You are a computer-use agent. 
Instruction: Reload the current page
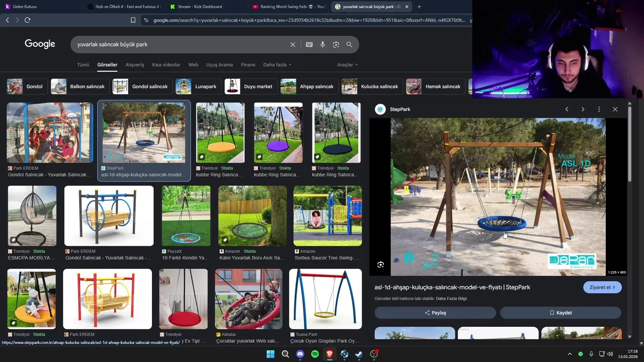tap(27, 20)
